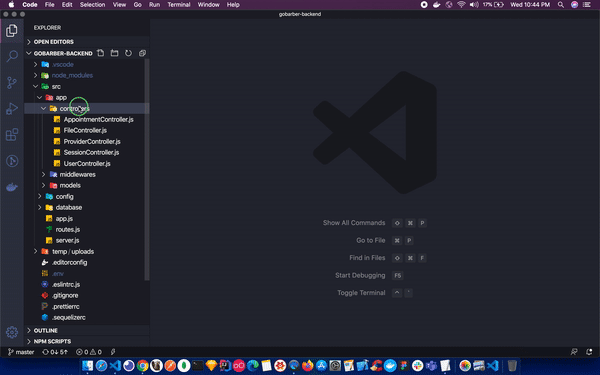Open the Search view in activity bar

click(x=12, y=57)
